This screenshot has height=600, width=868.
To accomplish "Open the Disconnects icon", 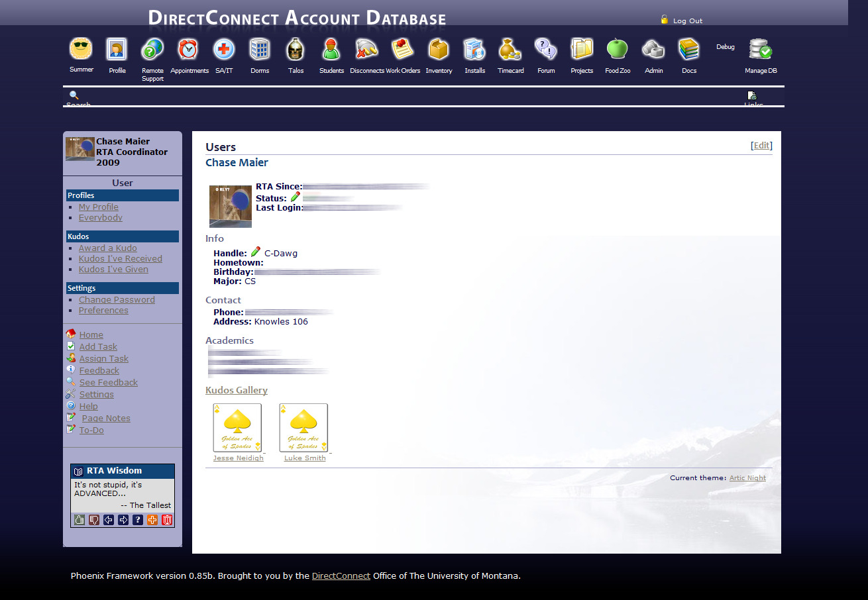I will pos(367,49).
